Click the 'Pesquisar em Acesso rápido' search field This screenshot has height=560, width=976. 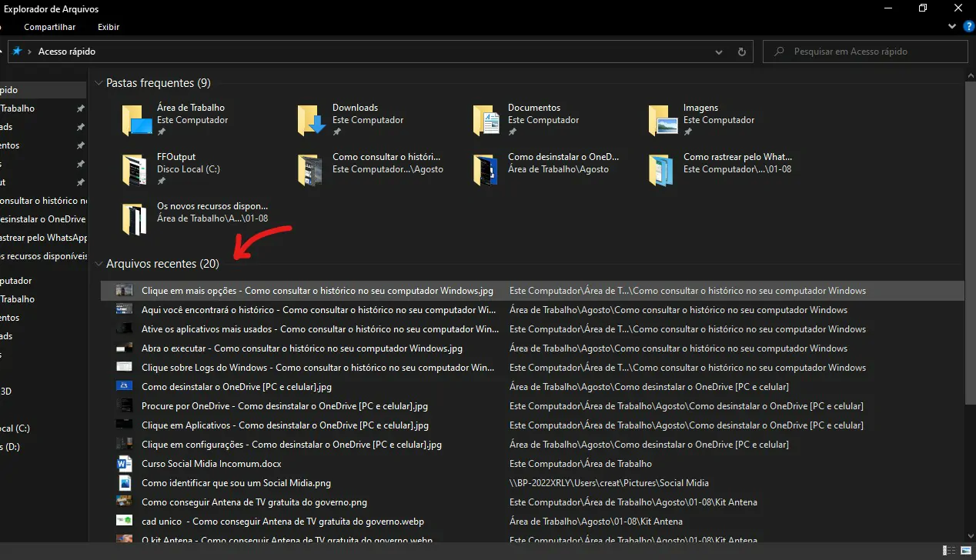[865, 52]
